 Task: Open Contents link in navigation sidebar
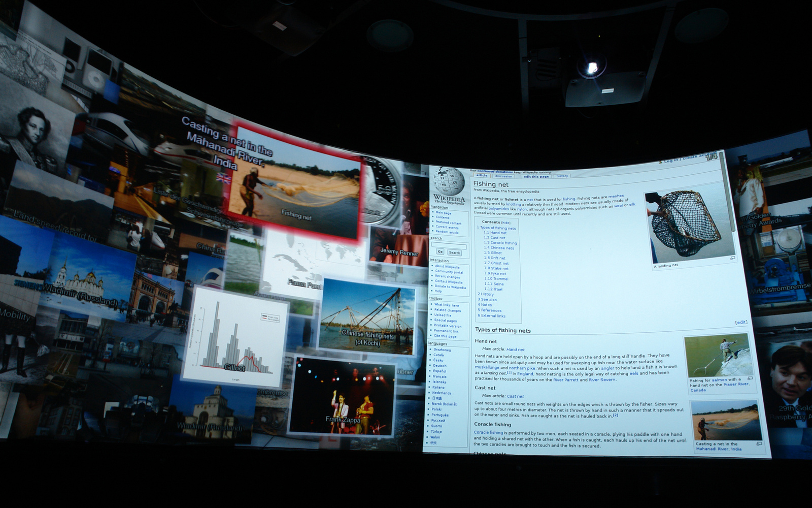coord(442,217)
